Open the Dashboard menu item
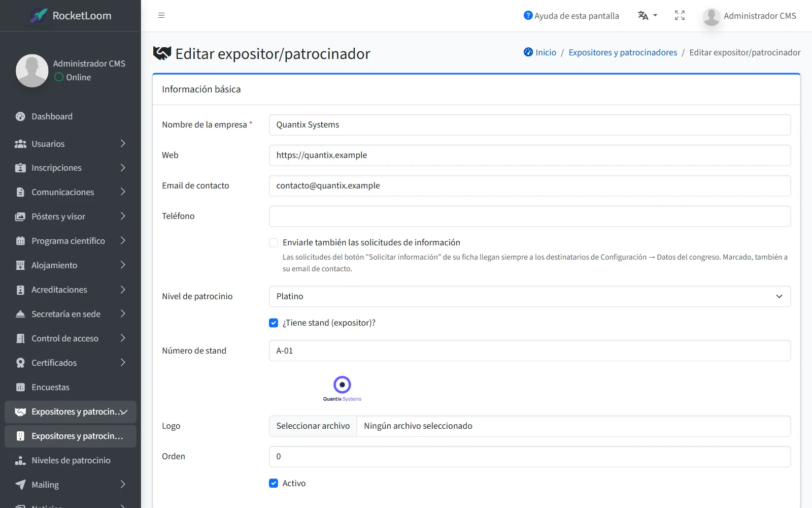 (x=71, y=116)
